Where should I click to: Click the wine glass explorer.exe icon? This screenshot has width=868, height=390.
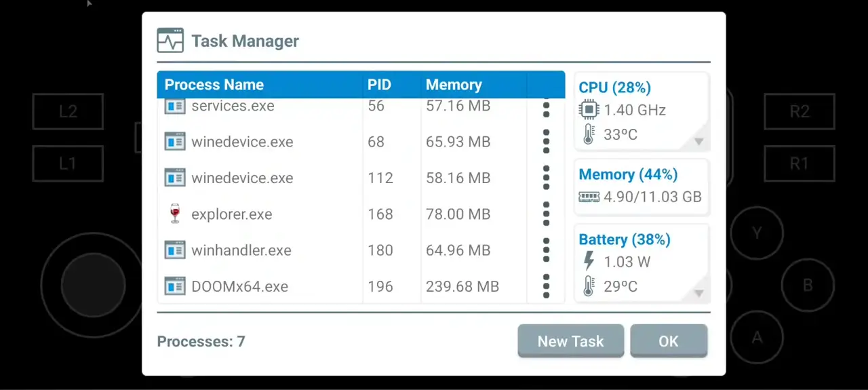pyautogui.click(x=175, y=214)
